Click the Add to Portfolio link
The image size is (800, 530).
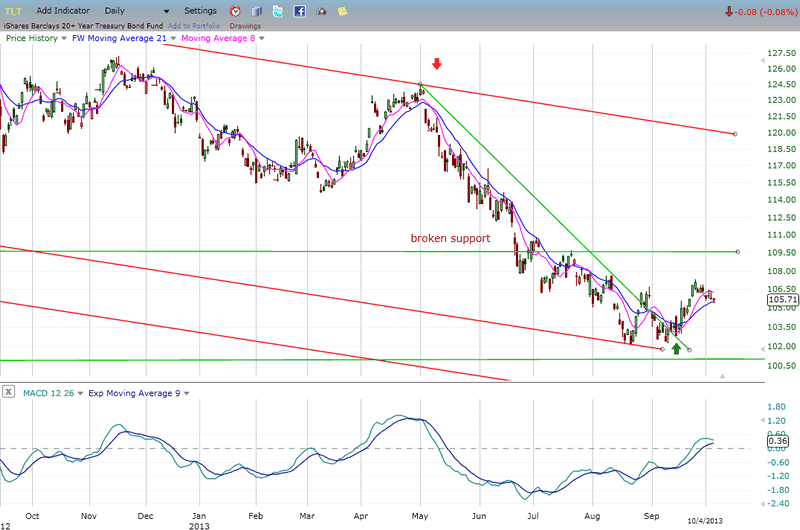(x=192, y=26)
